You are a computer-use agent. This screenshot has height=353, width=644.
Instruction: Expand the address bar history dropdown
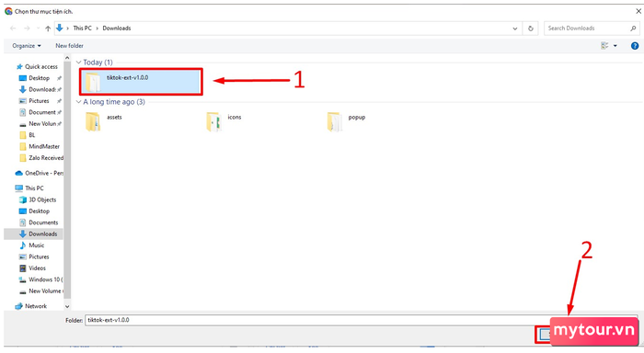(x=514, y=28)
